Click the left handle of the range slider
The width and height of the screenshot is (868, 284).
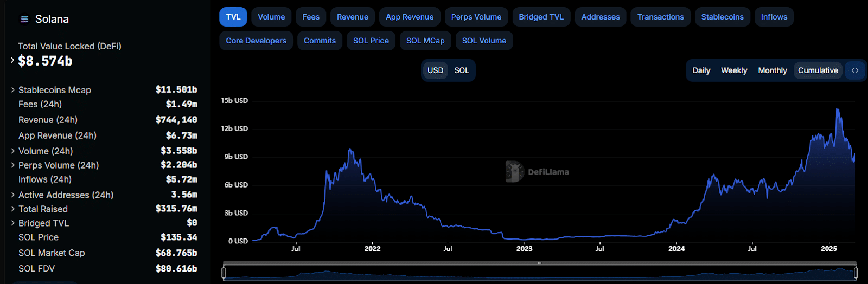[224, 273]
